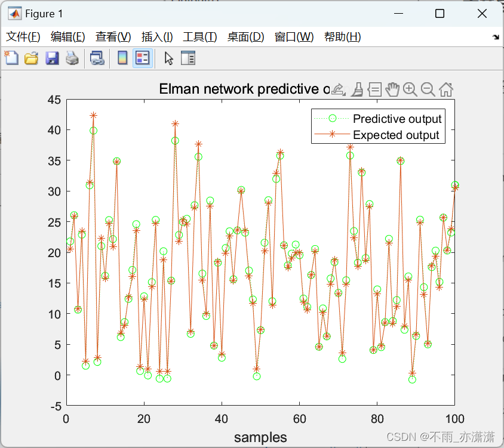Print the figure using the printer icon

pos(72,58)
